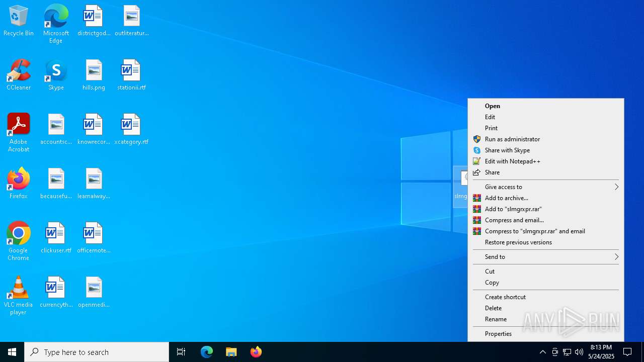
Task: Choose Copy in the context menu
Action: pyautogui.click(x=546, y=283)
